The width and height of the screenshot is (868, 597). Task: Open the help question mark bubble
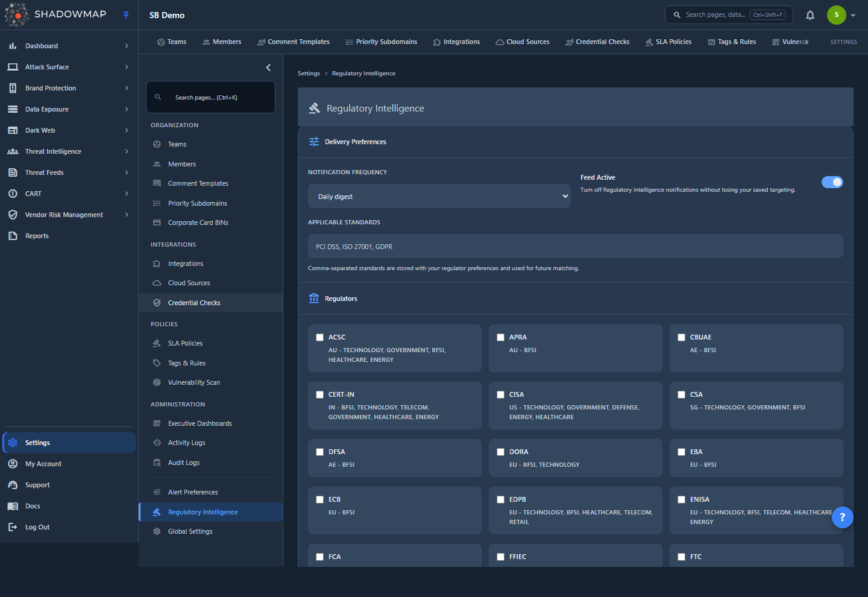tap(842, 517)
